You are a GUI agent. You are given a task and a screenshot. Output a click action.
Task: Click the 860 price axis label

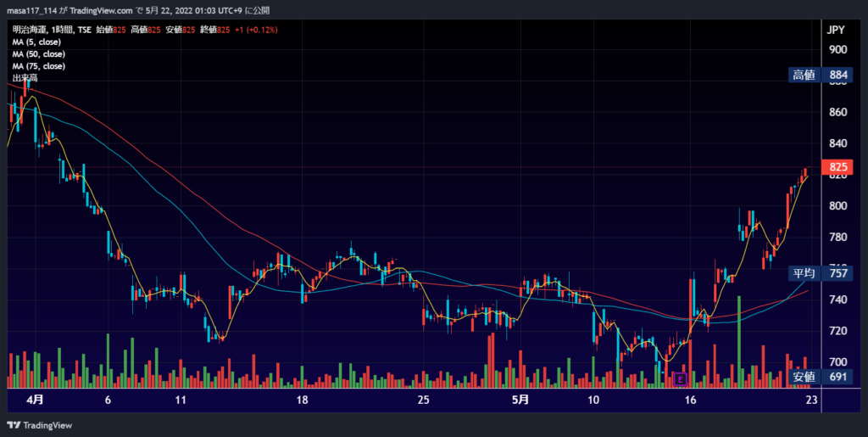pyautogui.click(x=838, y=113)
